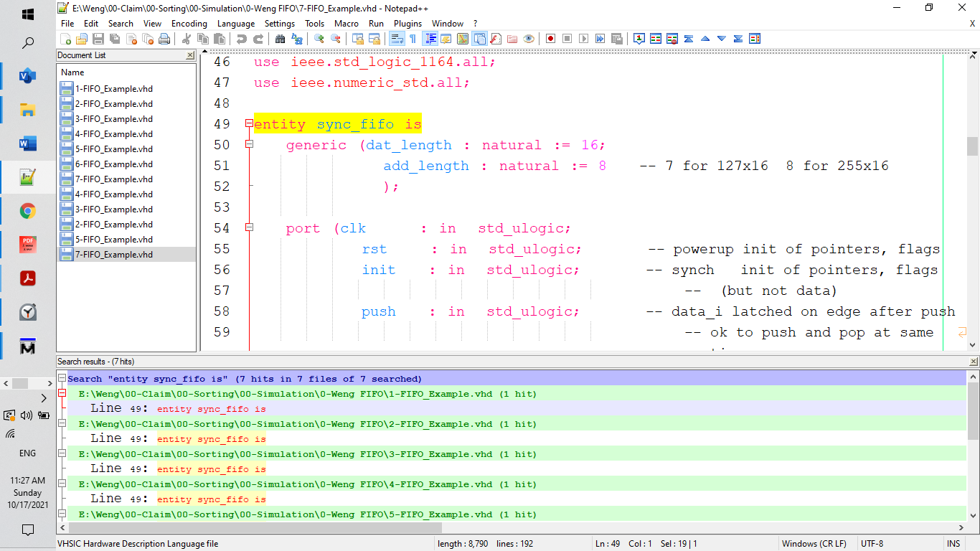Collapse the 3-FIFO_Example.vhd search result node
The height and width of the screenshot is (551, 980).
pyautogui.click(x=62, y=454)
